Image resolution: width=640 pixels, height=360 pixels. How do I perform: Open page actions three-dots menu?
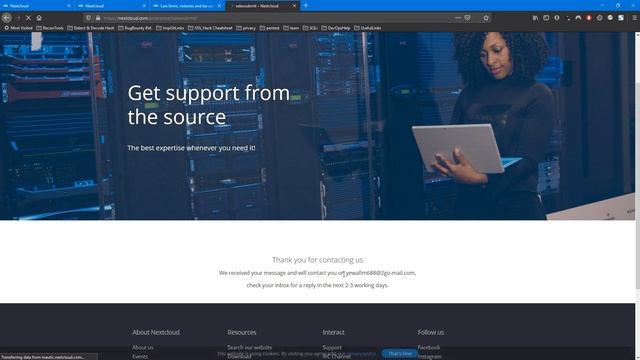pyautogui.click(x=458, y=18)
